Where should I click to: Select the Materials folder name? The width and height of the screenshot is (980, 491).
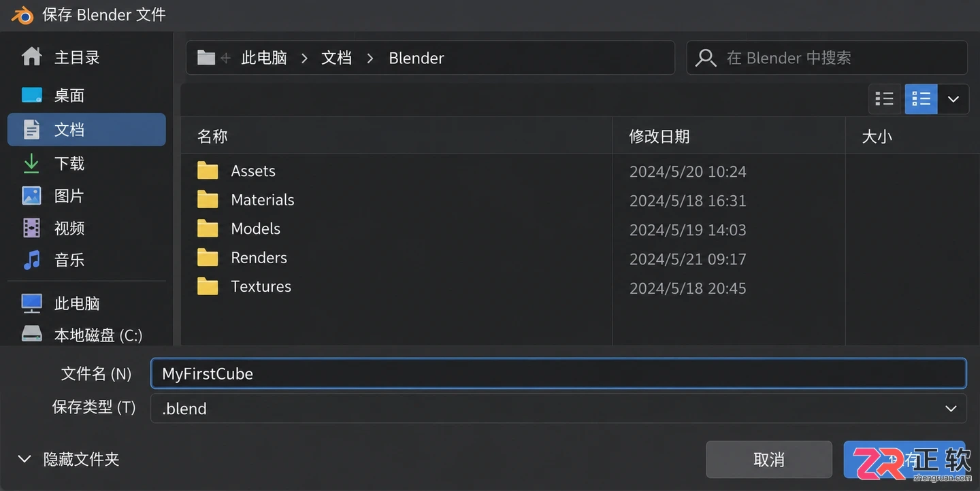point(263,200)
